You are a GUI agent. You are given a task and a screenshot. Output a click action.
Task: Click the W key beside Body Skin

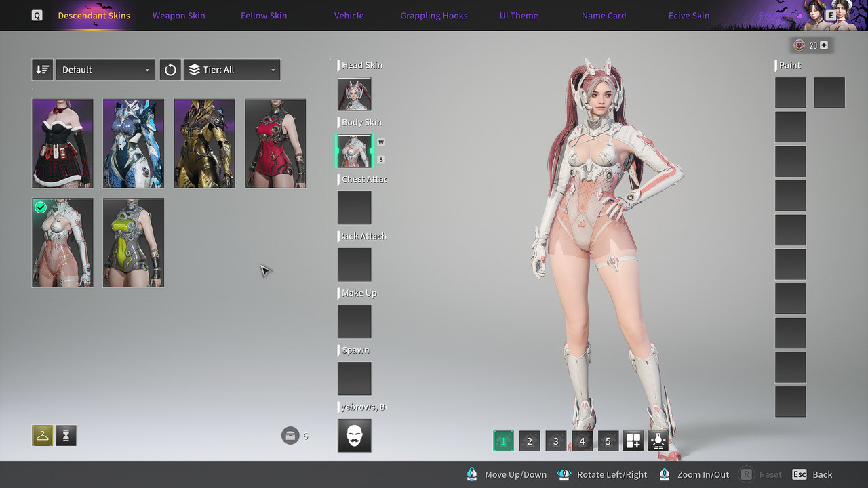[381, 142]
